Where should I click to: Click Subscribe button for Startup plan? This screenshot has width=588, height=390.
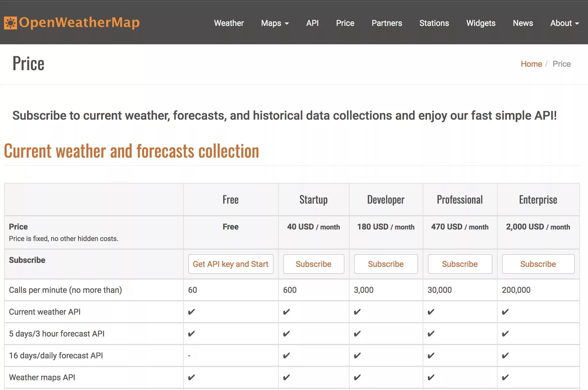click(x=313, y=263)
